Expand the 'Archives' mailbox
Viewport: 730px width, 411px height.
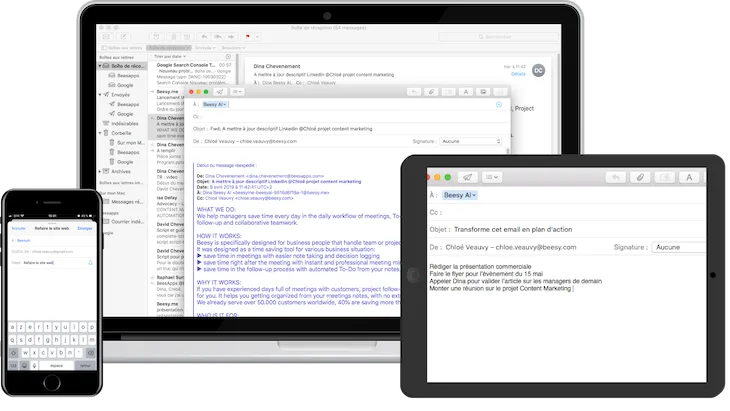click(x=100, y=172)
